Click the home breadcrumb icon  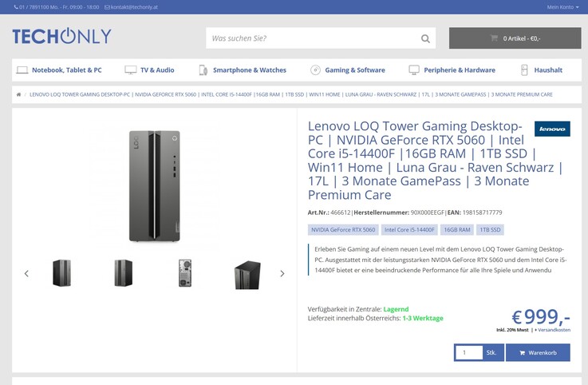(18, 95)
